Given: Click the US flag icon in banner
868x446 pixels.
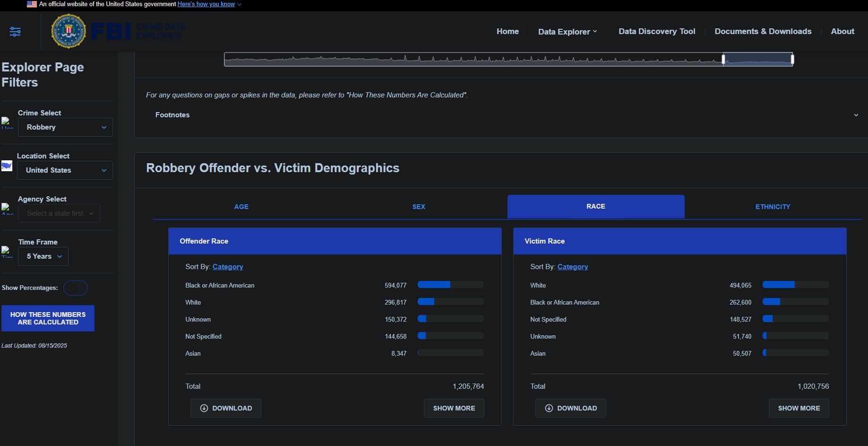Looking at the screenshot, I should [x=32, y=4].
